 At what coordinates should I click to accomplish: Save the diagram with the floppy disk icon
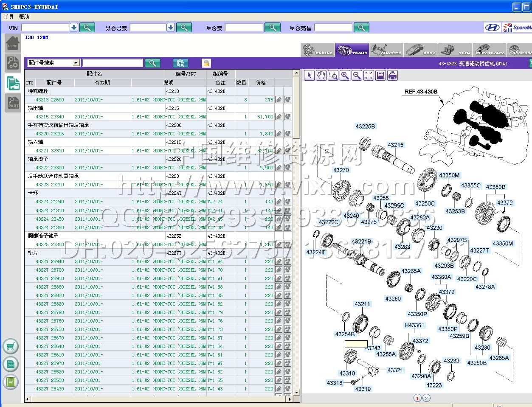(x=381, y=76)
